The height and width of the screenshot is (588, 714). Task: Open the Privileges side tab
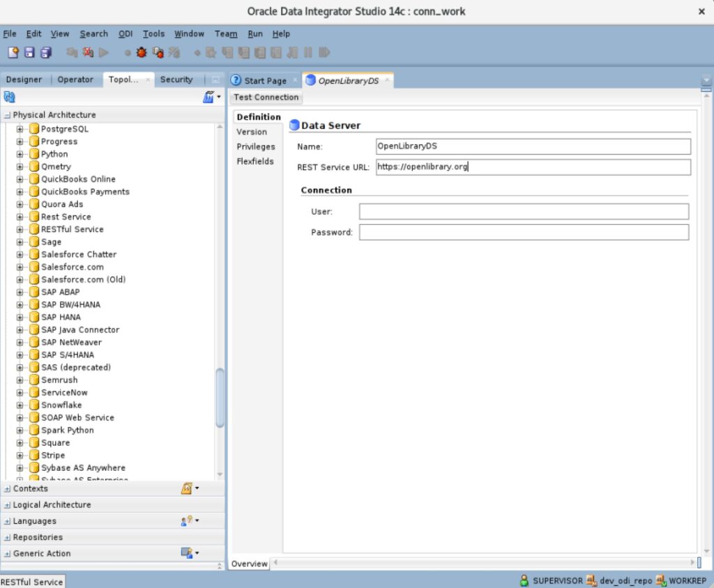(256, 146)
